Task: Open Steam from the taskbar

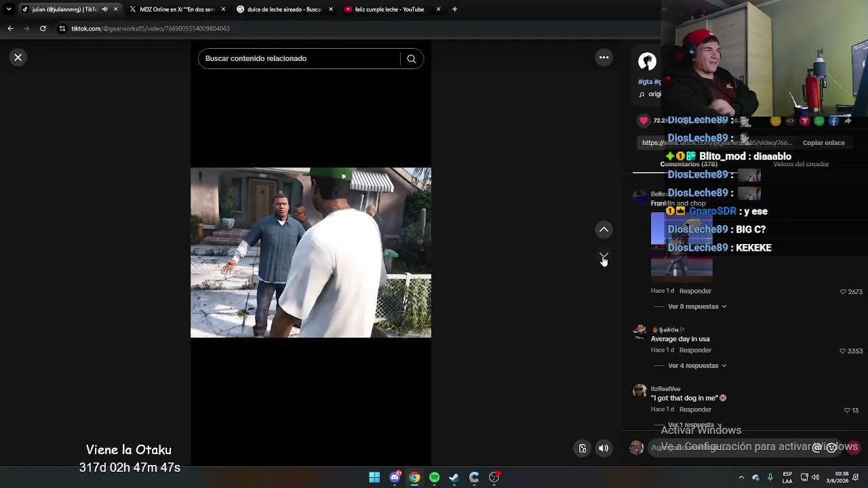Action: pyautogui.click(x=454, y=477)
